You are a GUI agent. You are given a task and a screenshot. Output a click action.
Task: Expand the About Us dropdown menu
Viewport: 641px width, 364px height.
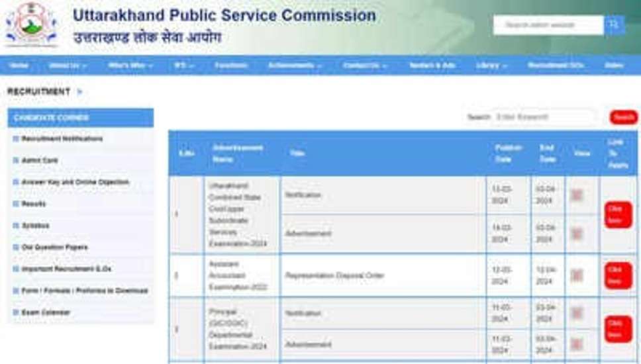(67, 66)
